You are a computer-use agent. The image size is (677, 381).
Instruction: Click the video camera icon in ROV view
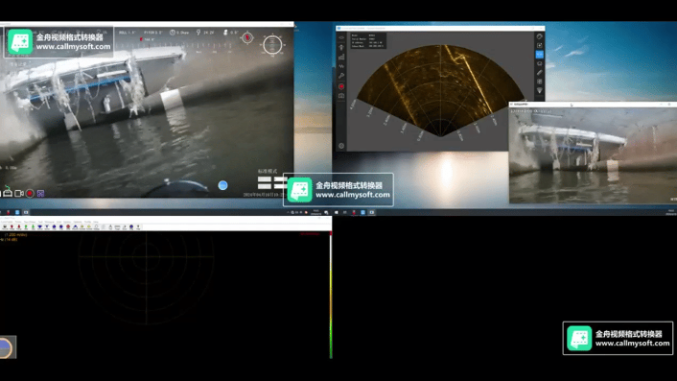coord(19,194)
